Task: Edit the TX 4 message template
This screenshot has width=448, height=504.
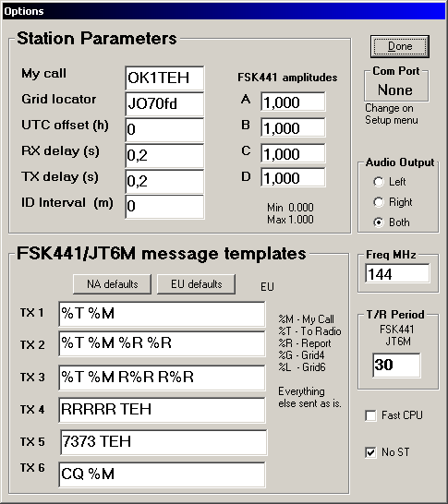Action: pos(162,410)
